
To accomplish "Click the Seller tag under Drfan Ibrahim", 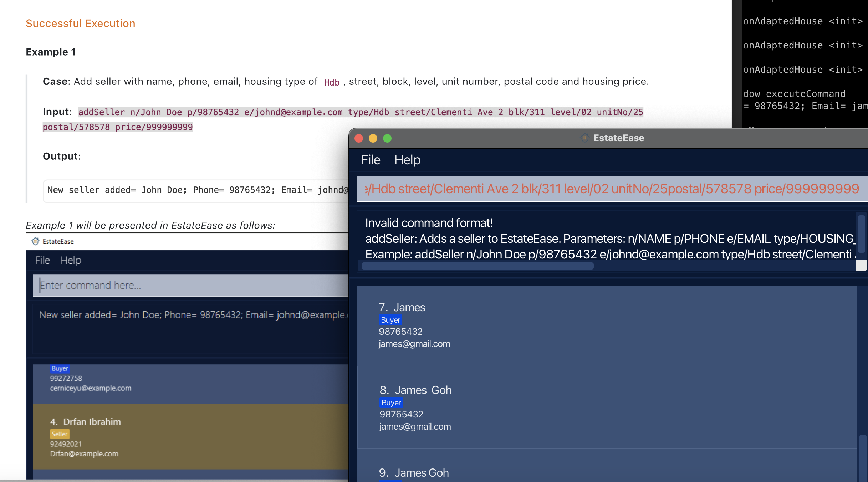I will 59,434.
